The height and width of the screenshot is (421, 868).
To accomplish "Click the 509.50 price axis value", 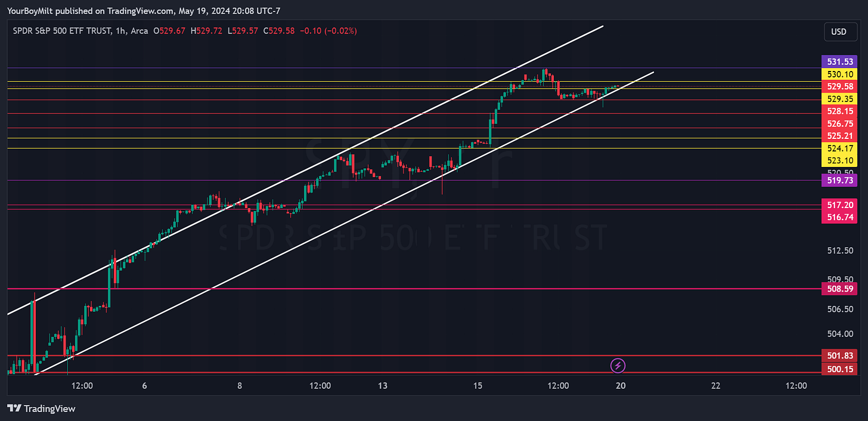I will [x=841, y=279].
